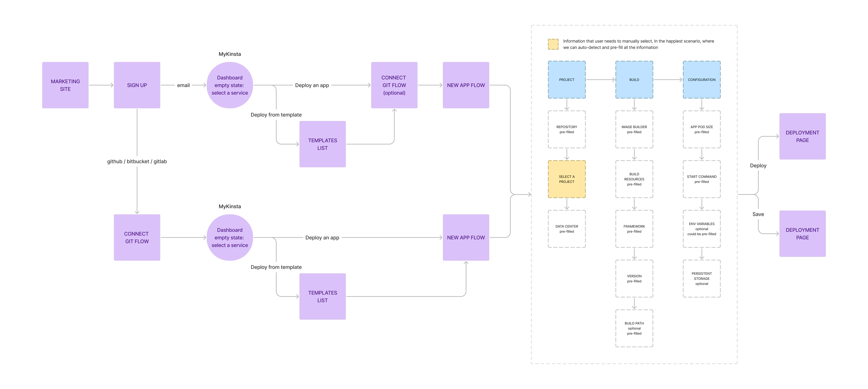Select the upper MyKinsta dashboard circle
868x389 pixels.
tap(230, 85)
